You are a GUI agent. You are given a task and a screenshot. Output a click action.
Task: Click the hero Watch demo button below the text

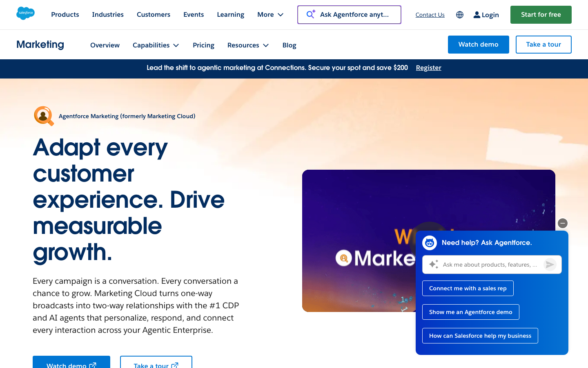71,362
